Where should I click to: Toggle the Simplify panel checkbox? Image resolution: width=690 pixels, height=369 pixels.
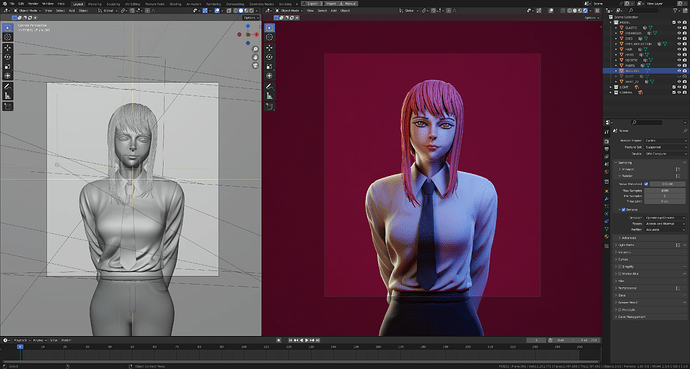pyautogui.click(x=620, y=267)
